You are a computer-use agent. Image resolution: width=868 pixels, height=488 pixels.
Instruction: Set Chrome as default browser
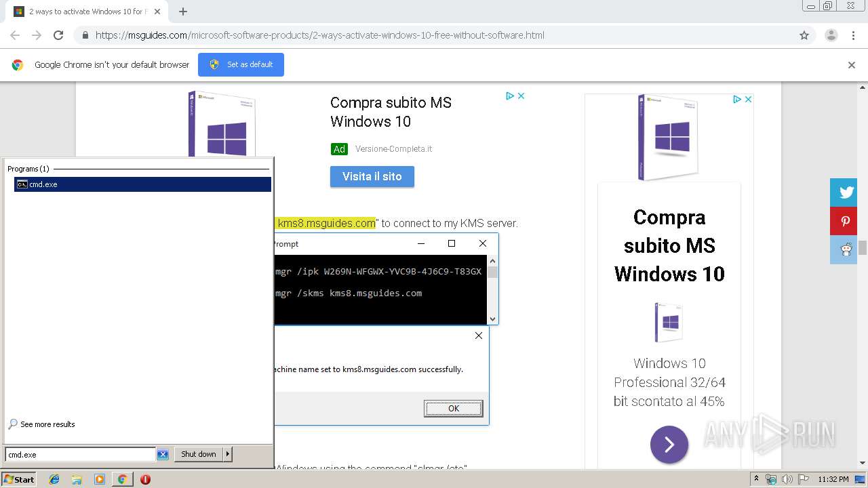coord(241,64)
